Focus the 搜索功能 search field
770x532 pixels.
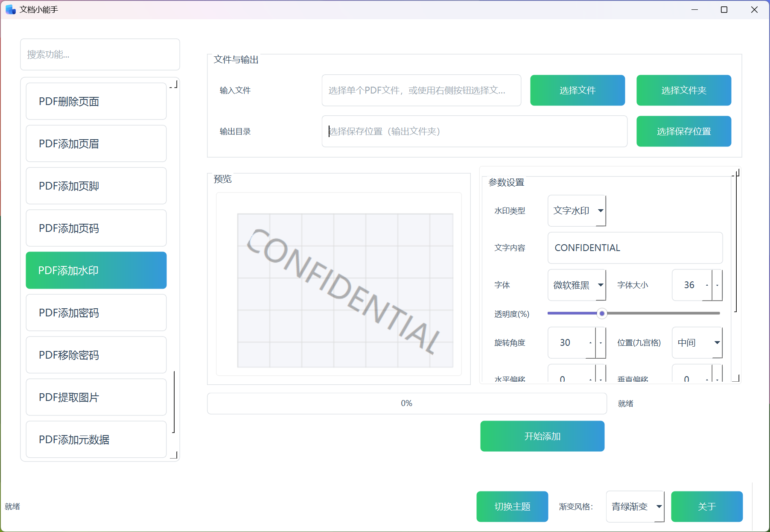(x=100, y=55)
